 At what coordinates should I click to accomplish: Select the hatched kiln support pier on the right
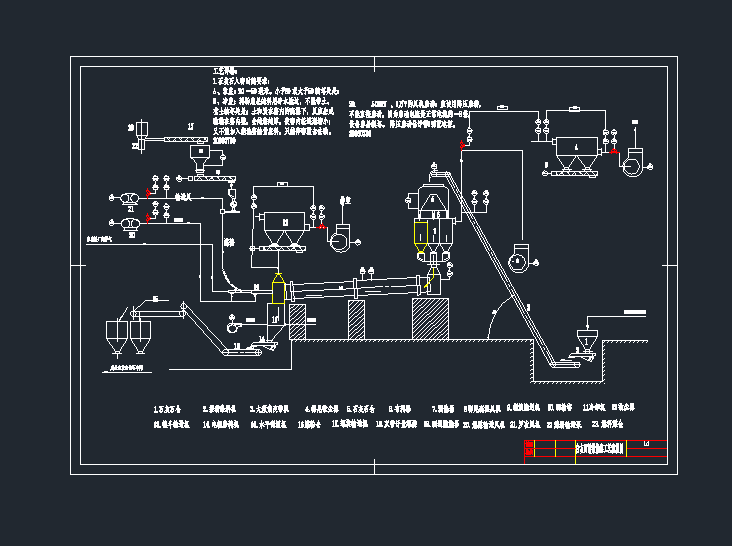[432, 318]
